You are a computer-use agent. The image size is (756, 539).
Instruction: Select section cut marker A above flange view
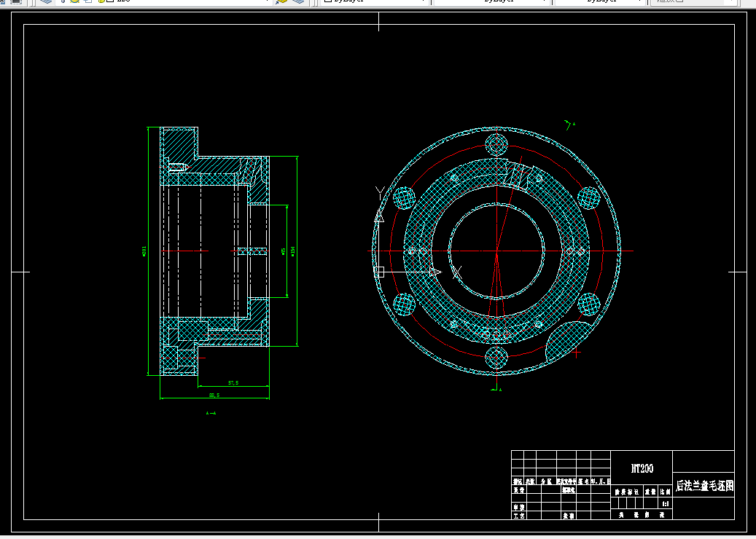click(x=574, y=125)
